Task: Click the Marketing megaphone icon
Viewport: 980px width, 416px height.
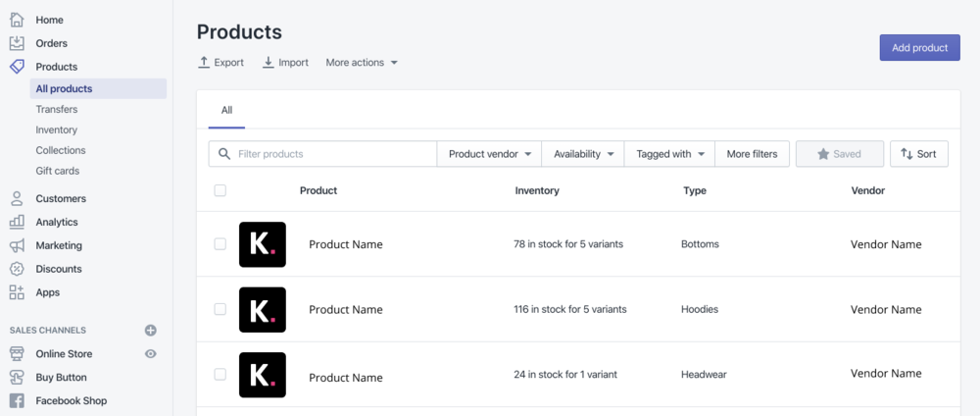Action: [17, 245]
